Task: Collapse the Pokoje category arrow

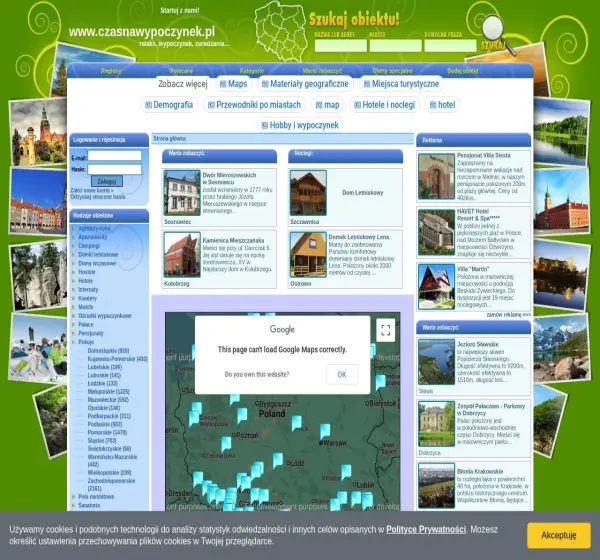Action: tap(73, 342)
